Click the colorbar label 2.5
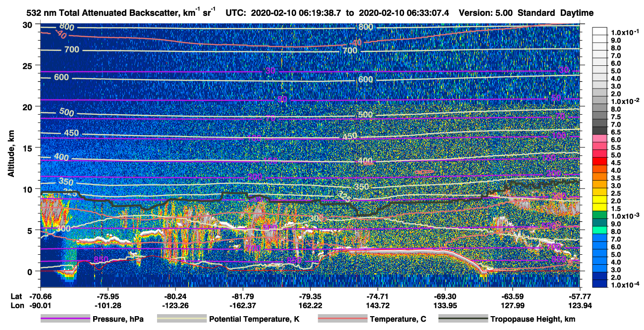 615,193
